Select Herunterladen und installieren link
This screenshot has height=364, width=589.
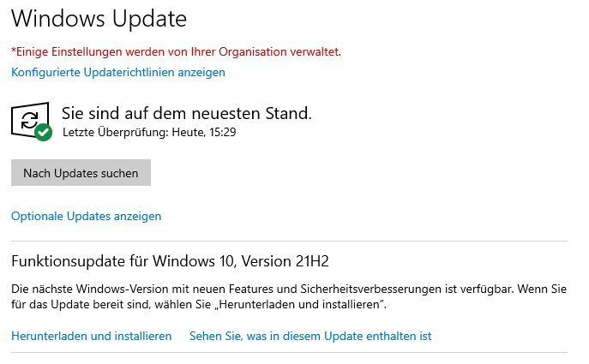click(91, 336)
